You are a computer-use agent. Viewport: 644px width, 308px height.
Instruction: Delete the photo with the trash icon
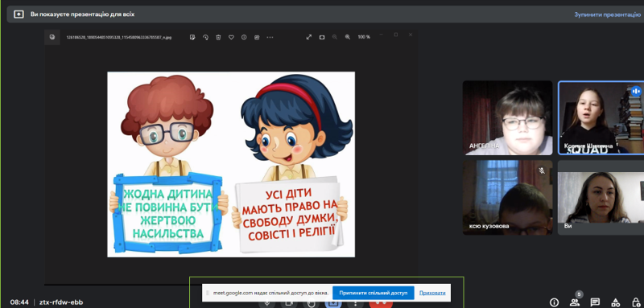218,37
